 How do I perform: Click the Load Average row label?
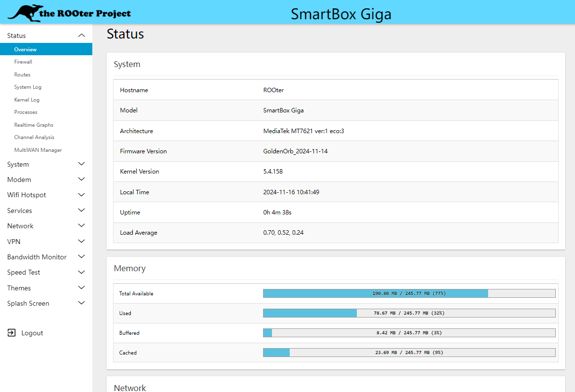point(139,233)
